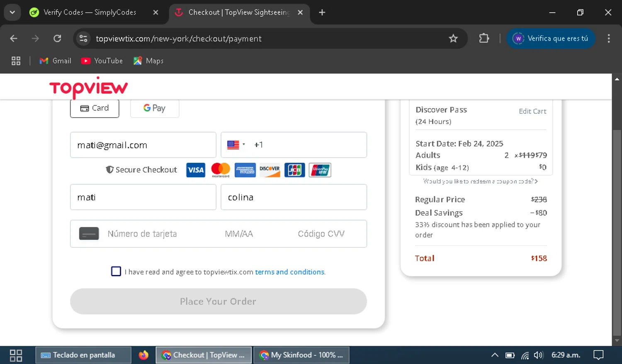Open the apps grid in bookmarks bar

tap(16, 61)
